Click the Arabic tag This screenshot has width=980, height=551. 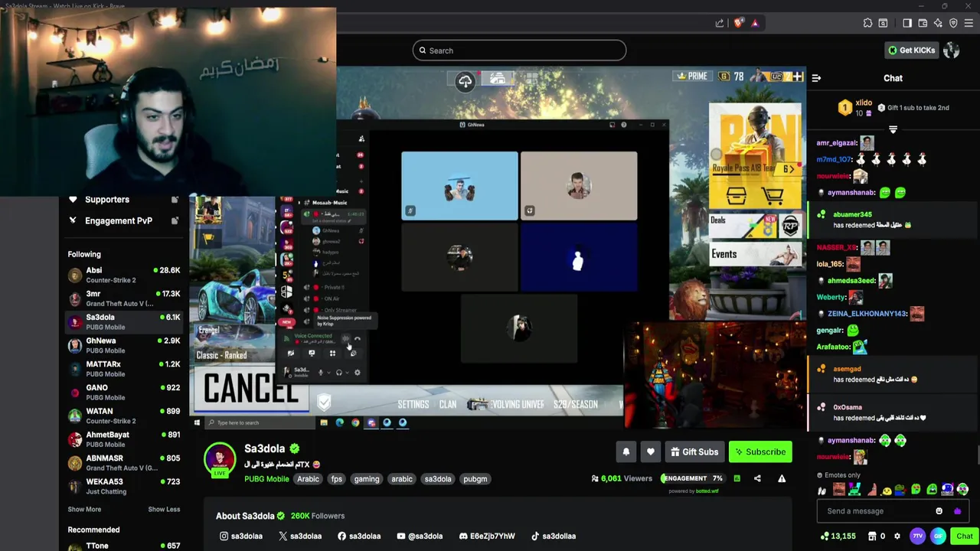click(308, 479)
